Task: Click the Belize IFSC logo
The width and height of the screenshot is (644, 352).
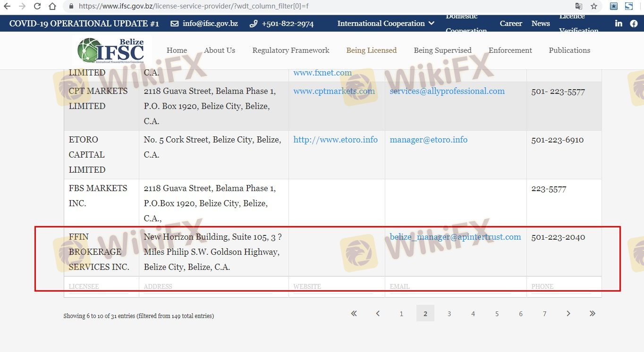Action: click(111, 50)
